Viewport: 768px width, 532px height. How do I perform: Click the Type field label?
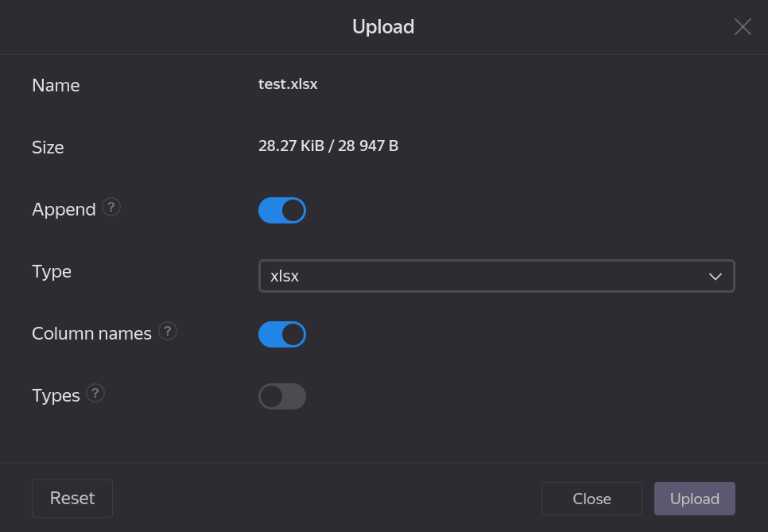click(x=52, y=272)
